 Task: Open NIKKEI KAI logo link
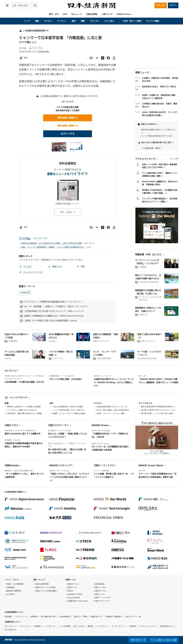[157, 558]
